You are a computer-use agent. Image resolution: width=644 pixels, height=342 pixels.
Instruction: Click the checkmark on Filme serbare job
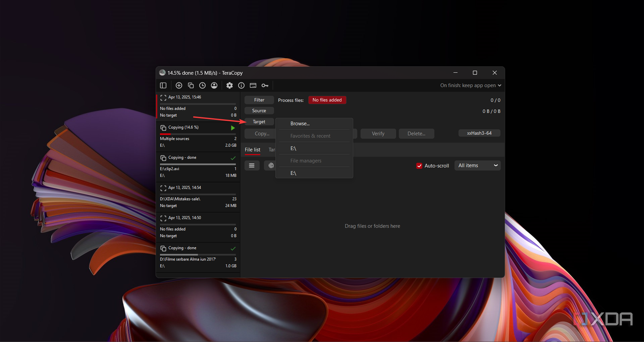(x=233, y=249)
